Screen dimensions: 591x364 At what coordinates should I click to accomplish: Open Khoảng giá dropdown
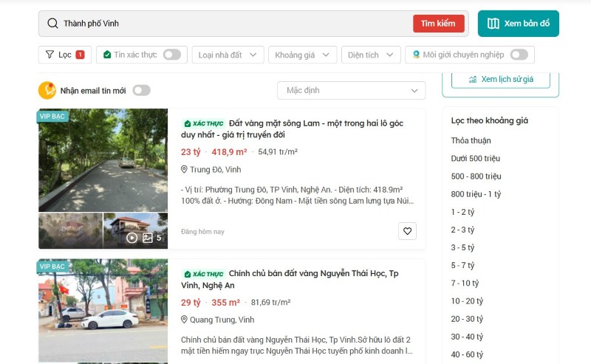coord(302,55)
